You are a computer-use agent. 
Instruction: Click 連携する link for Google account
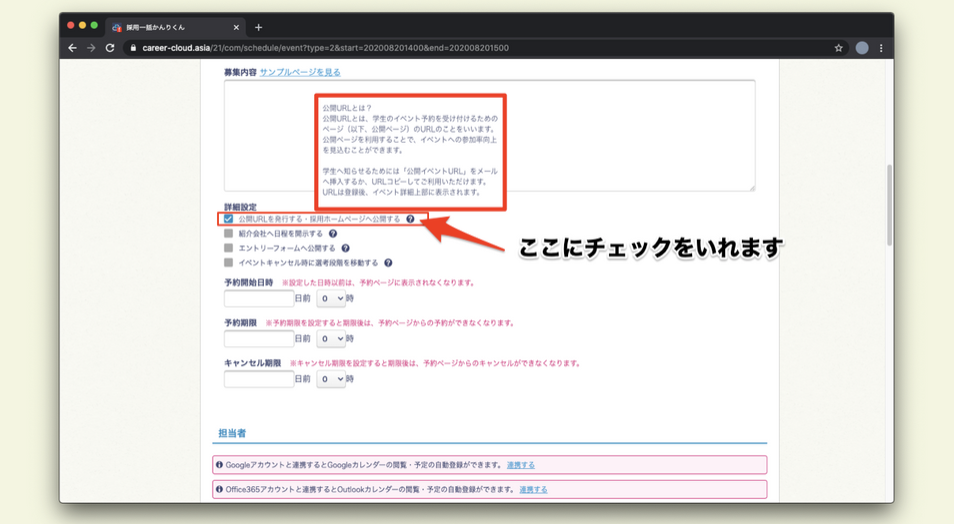click(521, 464)
